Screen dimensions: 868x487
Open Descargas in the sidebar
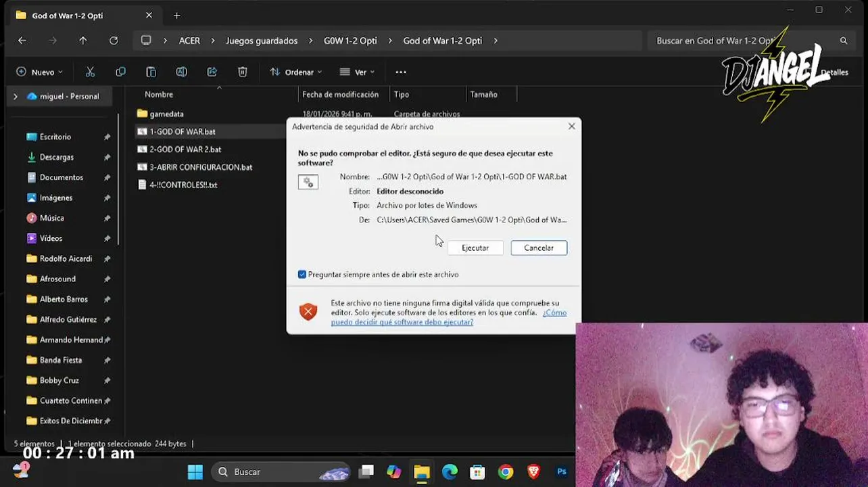tap(57, 157)
